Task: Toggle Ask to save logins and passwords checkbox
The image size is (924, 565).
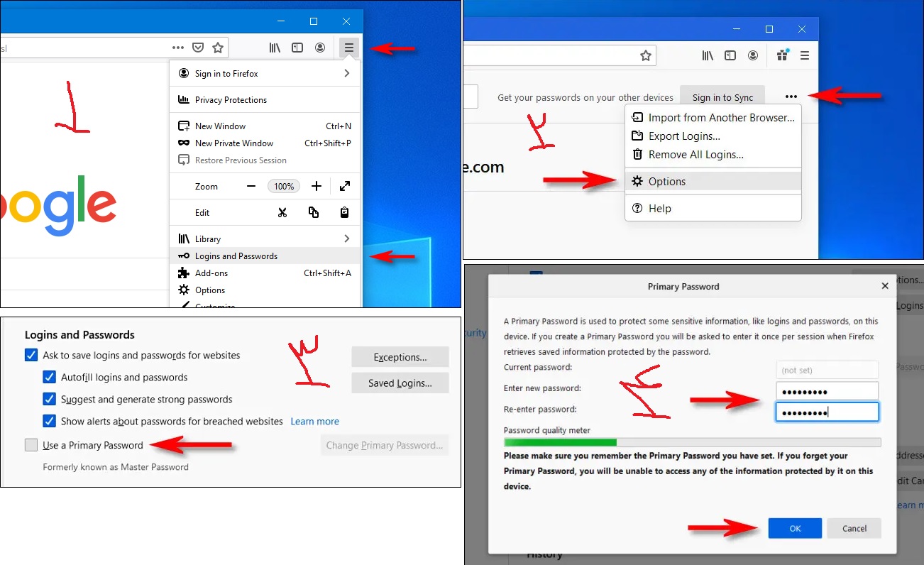Action: [x=31, y=355]
